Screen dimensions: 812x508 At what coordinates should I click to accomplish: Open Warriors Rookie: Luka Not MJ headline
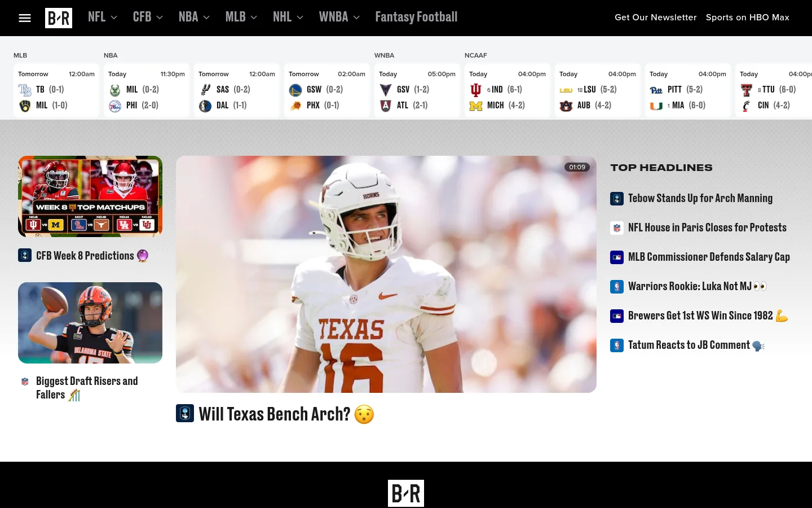point(698,287)
